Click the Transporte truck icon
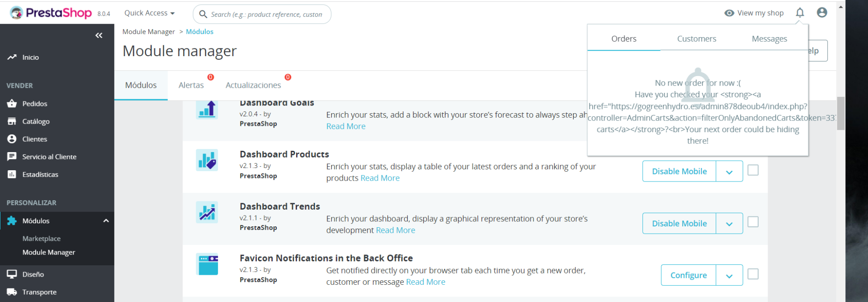 [x=12, y=292]
